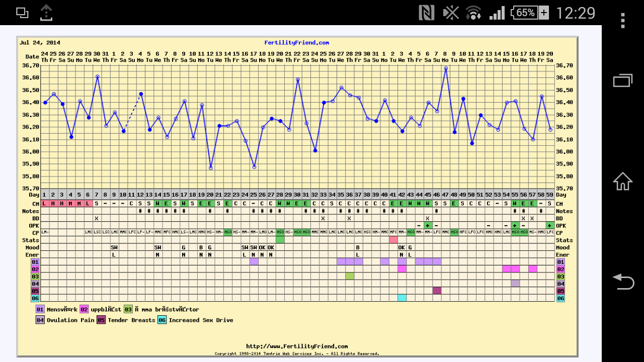Viewport: 644px width, 362px height.
Task: Tap the OPK row label on the right
Action: point(560,226)
